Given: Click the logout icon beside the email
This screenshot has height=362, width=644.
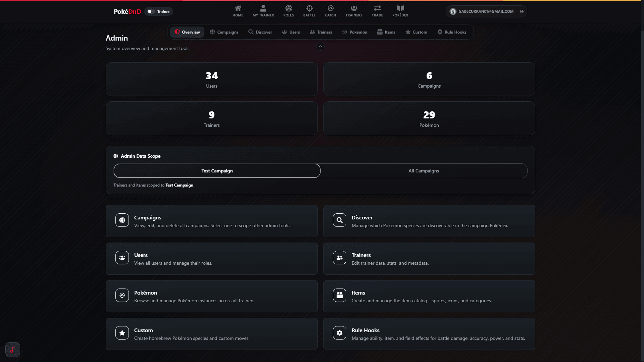Looking at the screenshot, I should point(522,11).
